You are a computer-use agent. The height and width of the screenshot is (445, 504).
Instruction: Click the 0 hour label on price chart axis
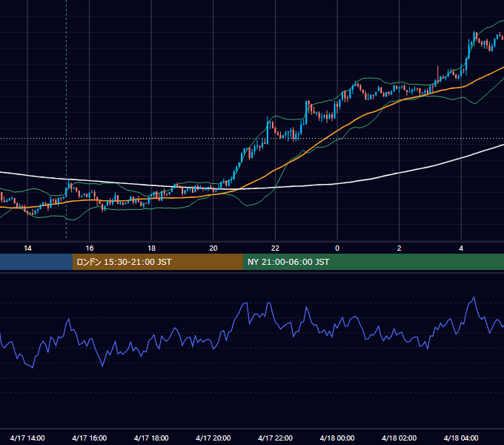[x=337, y=248]
